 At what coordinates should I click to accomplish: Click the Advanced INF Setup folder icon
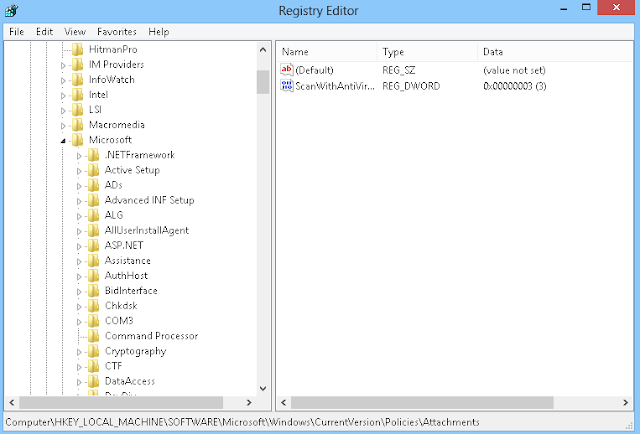coord(93,200)
